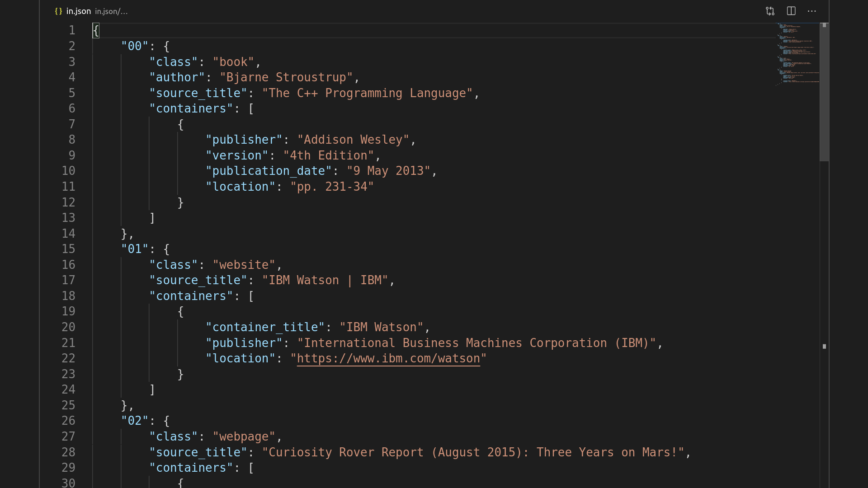The height and width of the screenshot is (488, 868).
Task: Click line number 15 in the gutter
Action: (x=69, y=249)
